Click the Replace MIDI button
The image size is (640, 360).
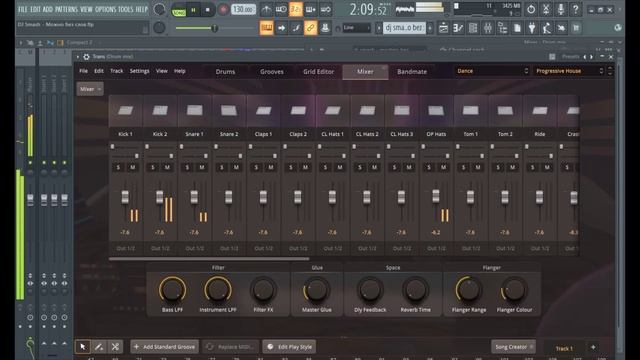pyautogui.click(x=231, y=347)
